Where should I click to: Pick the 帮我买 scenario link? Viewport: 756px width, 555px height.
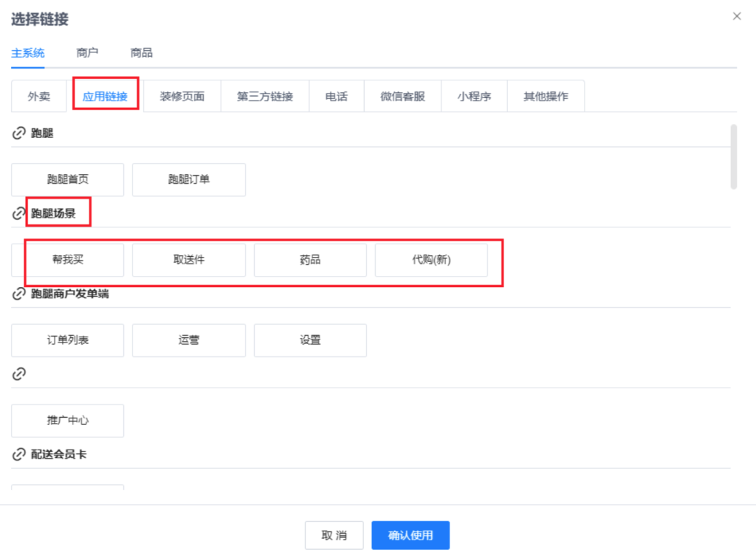[68, 260]
